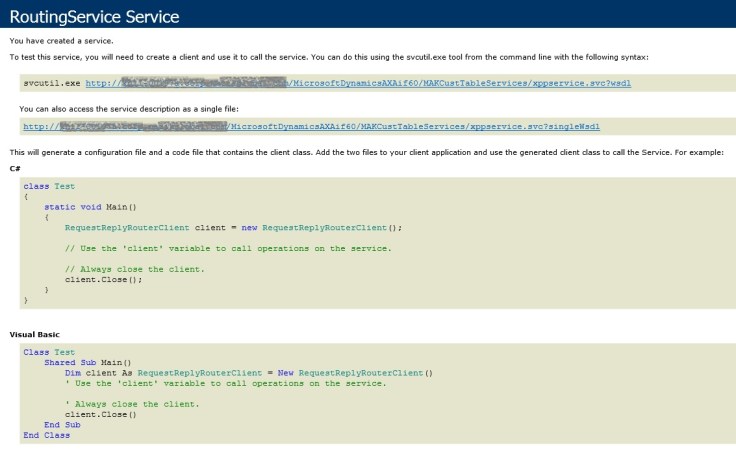
Task: Click 'Class Test' in Visual Basic code
Action: coord(49,352)
